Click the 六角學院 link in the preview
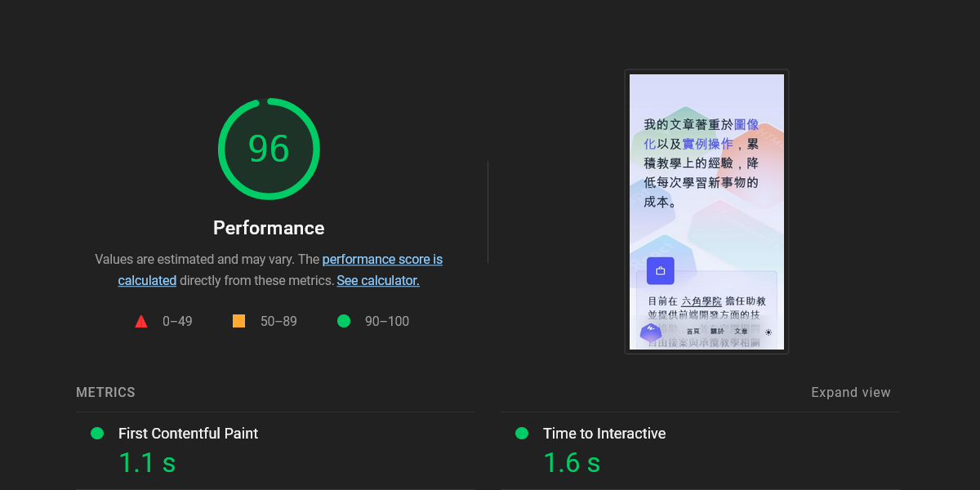Screen dimensions: 980x490 [x=701, y=301]
